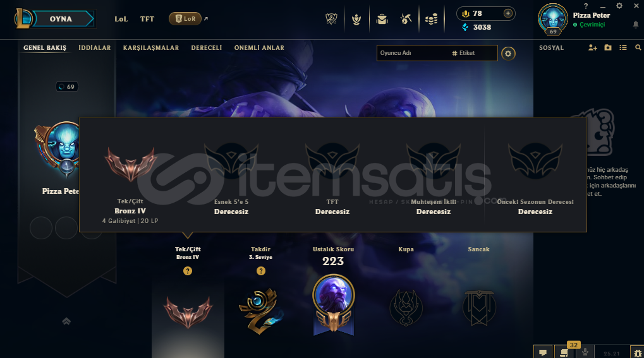Add RP with the plus button
The height and width of the screenshot is (358, 644).
click(x=508, y=13)
